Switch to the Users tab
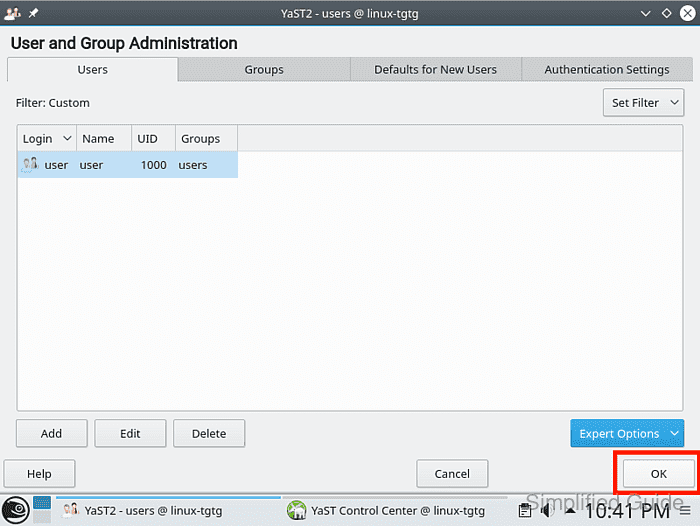Image resolution: width=700 pixels, height=526 pixels. point(92,70)
